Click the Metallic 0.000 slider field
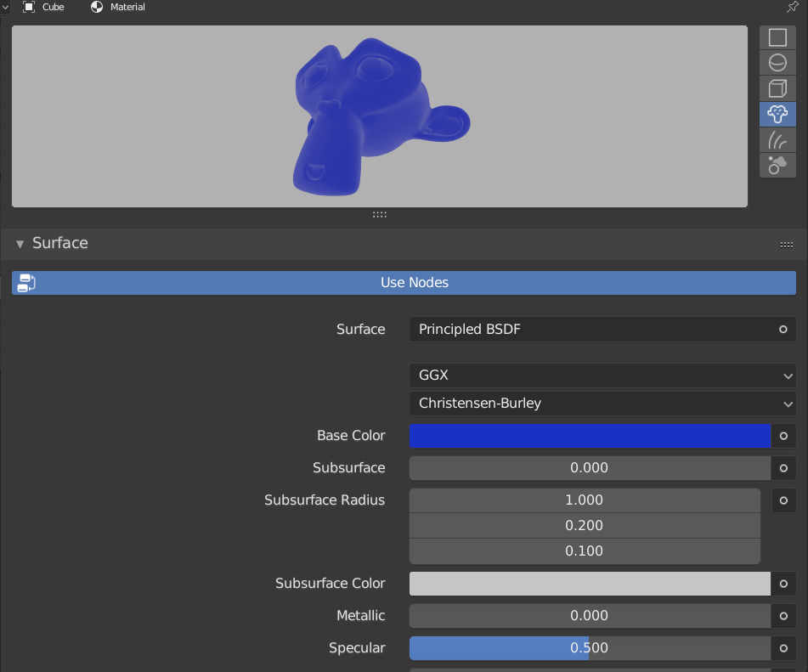Screen dimensions: 808x672 [590, 616]
